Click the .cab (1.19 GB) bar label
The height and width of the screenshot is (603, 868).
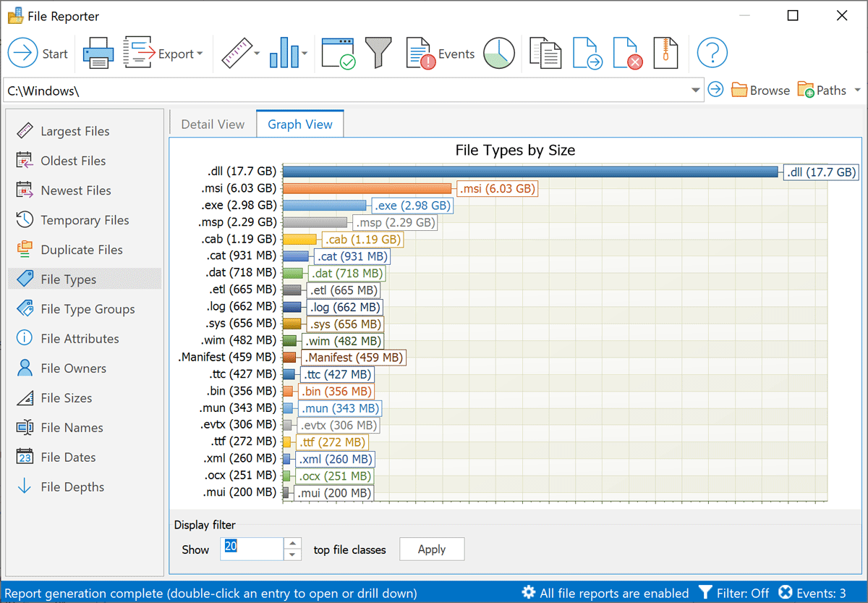point(362,239)
